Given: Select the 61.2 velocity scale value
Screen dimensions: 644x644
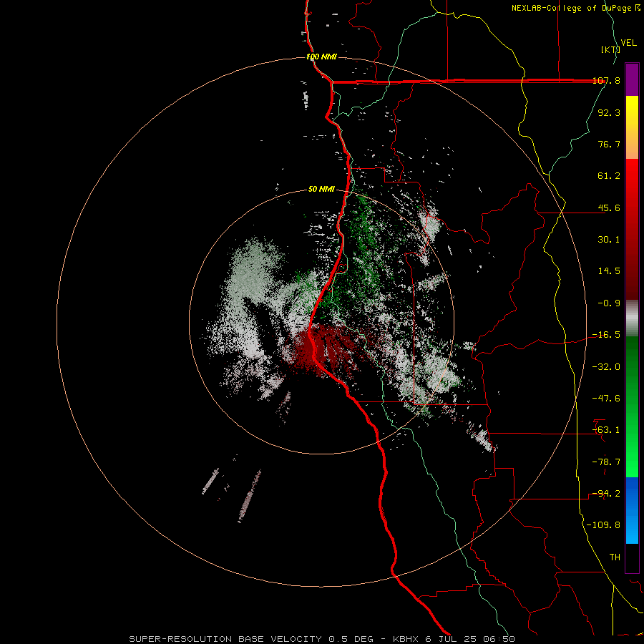Looking at the screenshot, I should tap(609, 176).
